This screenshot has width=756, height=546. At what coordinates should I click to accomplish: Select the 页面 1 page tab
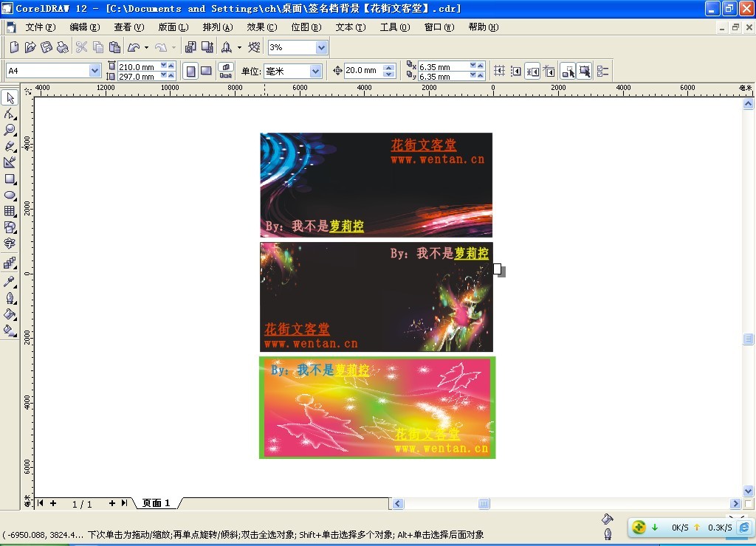pyautogui.click(x=157, y=503)
